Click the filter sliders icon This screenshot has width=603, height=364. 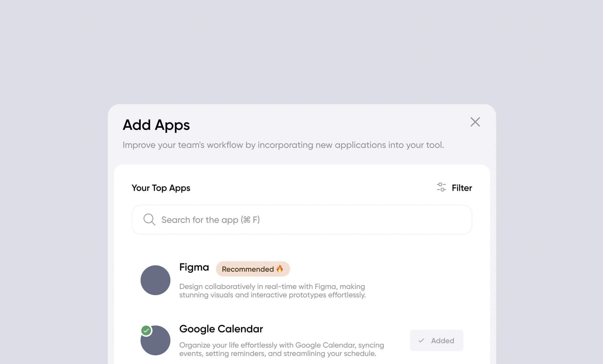click(x=441, y=187)
